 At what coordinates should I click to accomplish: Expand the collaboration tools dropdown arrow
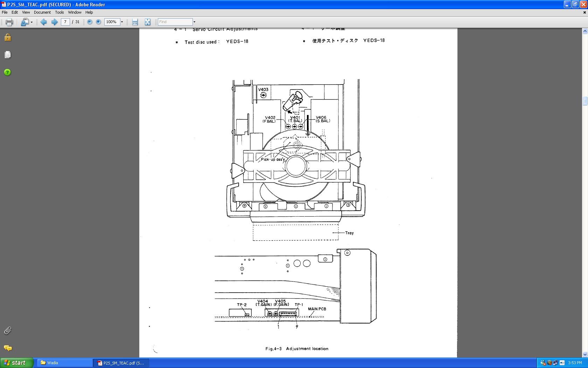point(31,22)
